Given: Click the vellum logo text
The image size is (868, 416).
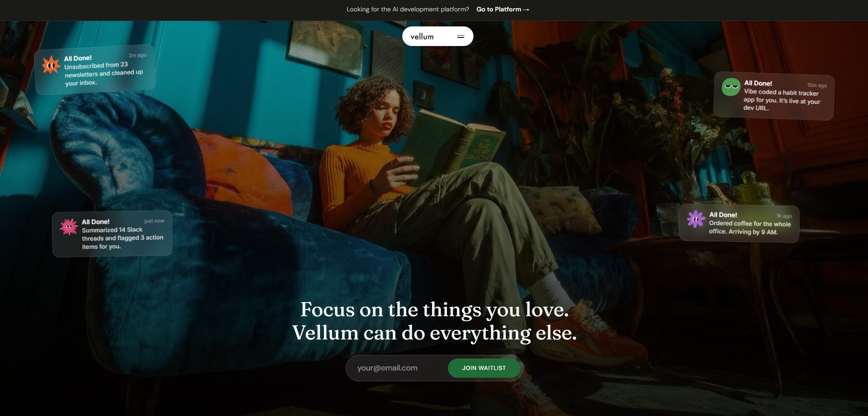Looking at the screenshot, I should 422,36.
